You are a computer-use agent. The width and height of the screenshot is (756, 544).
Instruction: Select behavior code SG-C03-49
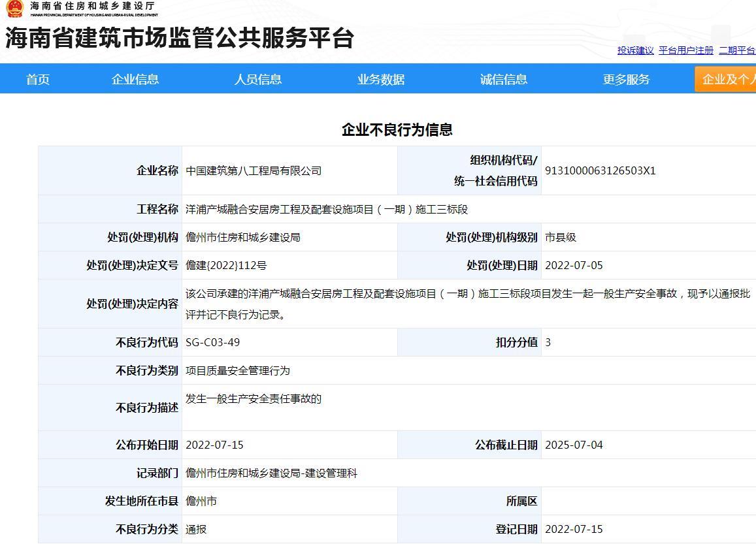click(212, 343)
